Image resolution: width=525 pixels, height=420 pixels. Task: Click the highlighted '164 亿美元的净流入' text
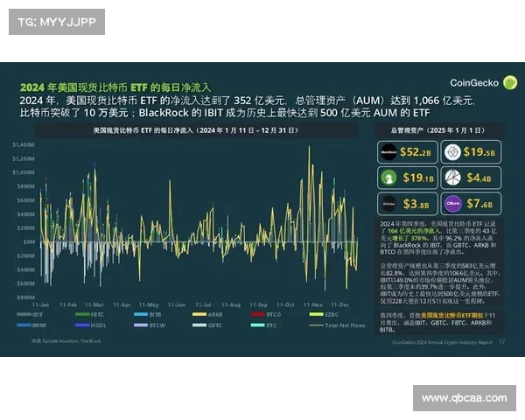tap(414, 231)
